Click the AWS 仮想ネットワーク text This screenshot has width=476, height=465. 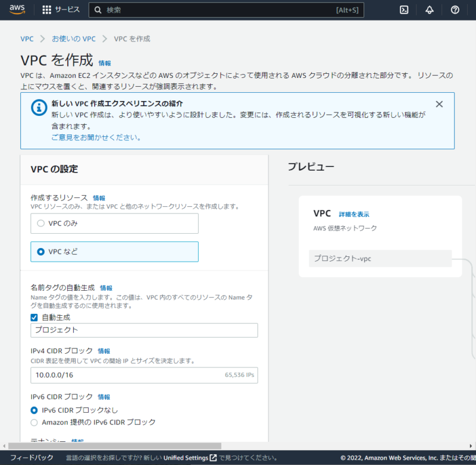[345, 228]
